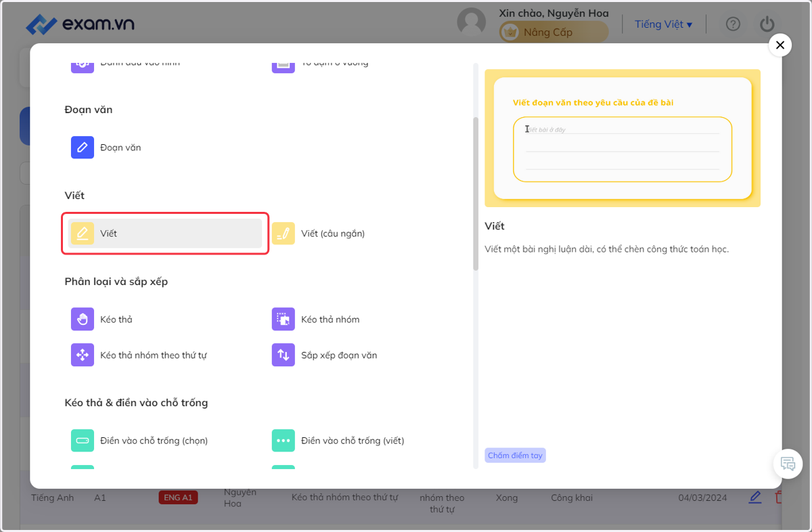Open the help question mark icon

point(733,24)
